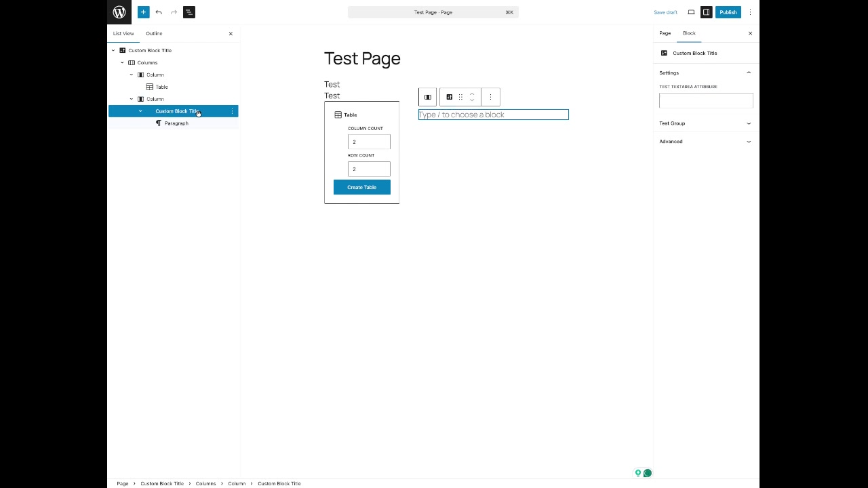This screenshot has width=868, height=488.
Task: Collapse the first Column tree item
Action: [132, 75]
